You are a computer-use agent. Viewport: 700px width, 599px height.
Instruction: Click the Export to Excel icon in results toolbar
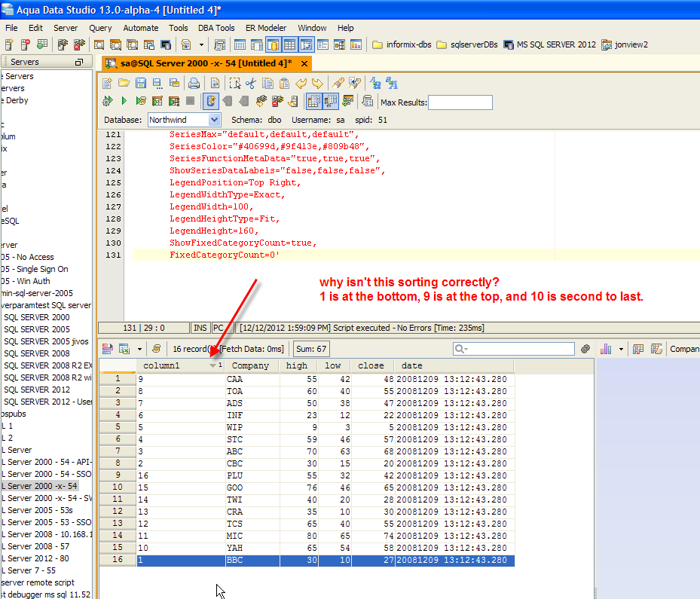click(x=124, y=349)
